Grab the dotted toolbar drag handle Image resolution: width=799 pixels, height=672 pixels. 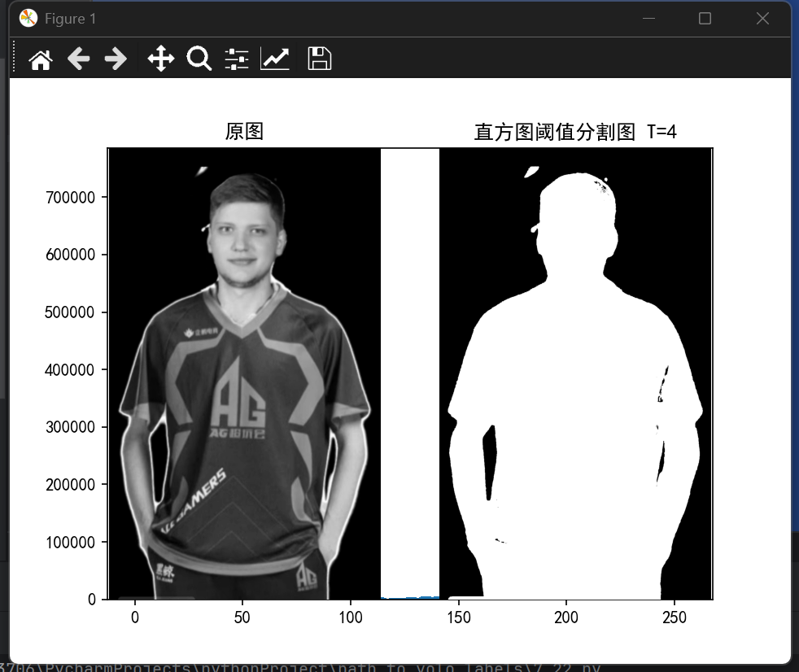point(12,58)
